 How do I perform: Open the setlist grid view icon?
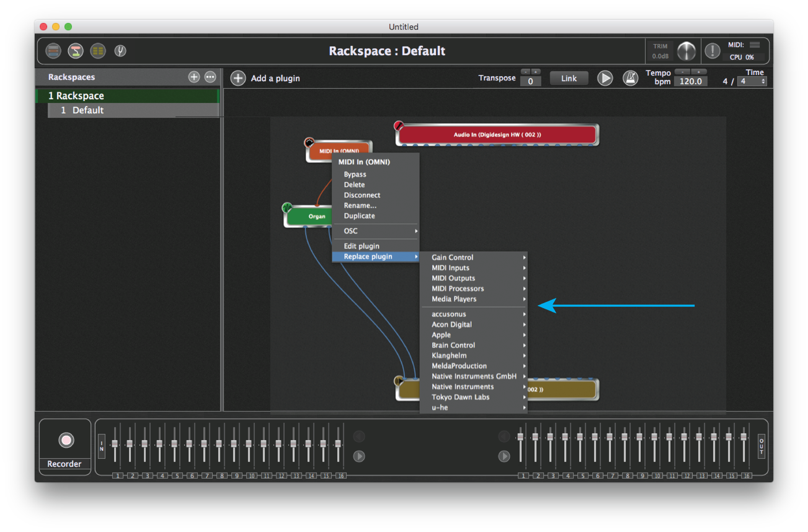coord(98,51)
